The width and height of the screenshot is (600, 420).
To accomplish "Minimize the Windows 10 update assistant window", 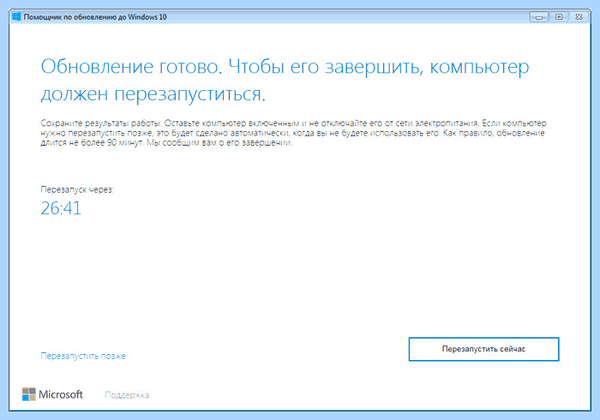I will coord(539,17).
